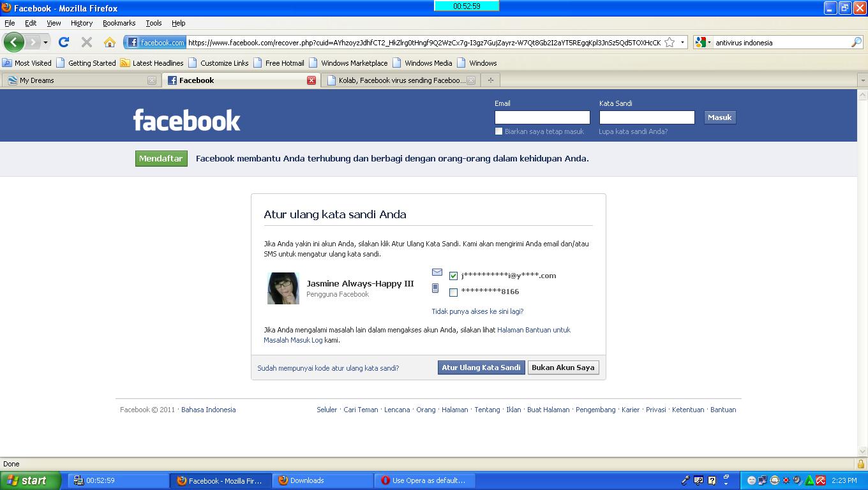Open Downloads window from taskbar

coord(323,480)
